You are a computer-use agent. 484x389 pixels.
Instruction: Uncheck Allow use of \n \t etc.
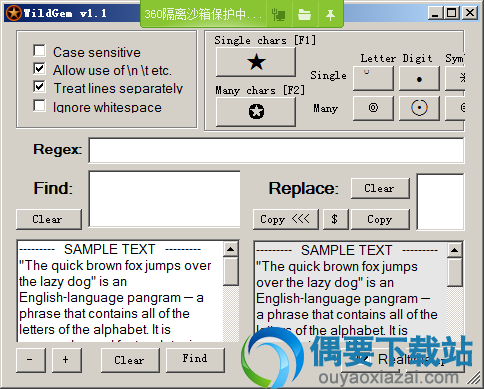40,68
